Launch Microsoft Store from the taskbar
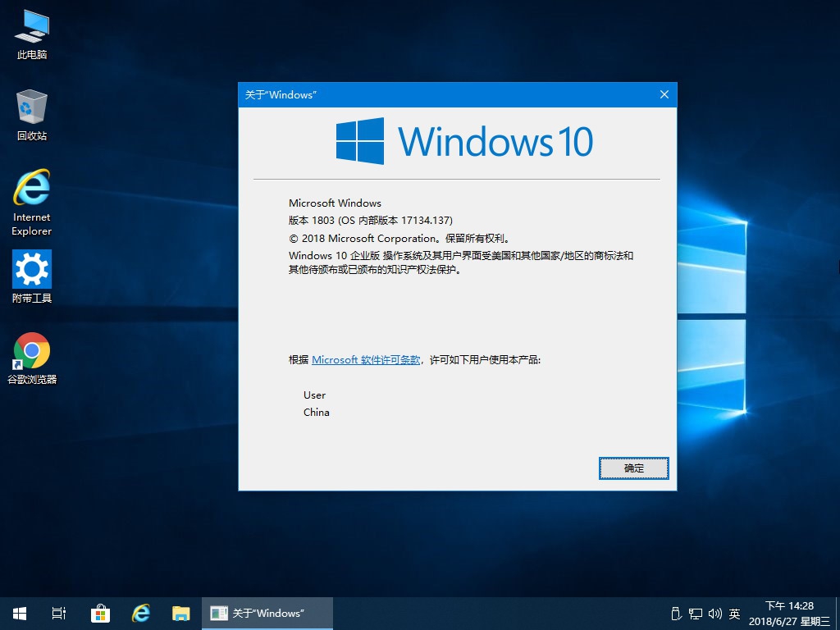Image resolution: width=840 pixels, height=630 pixels. pyautogui.click(x=100, y=614)
